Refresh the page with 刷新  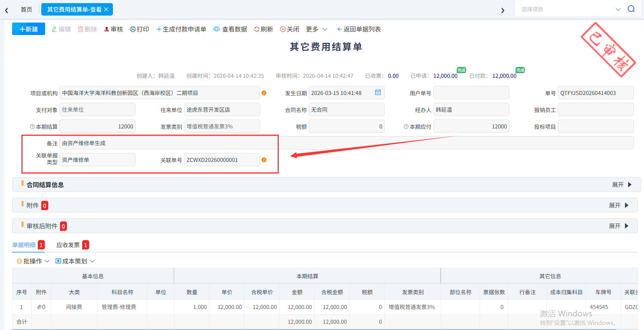(264, 29)
